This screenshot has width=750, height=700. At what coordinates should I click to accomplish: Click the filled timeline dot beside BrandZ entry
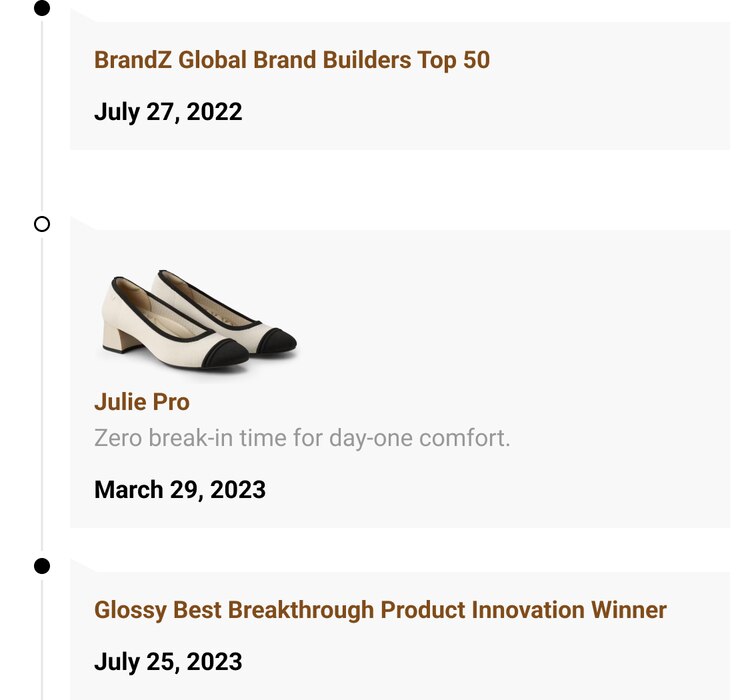click(42, 9)
